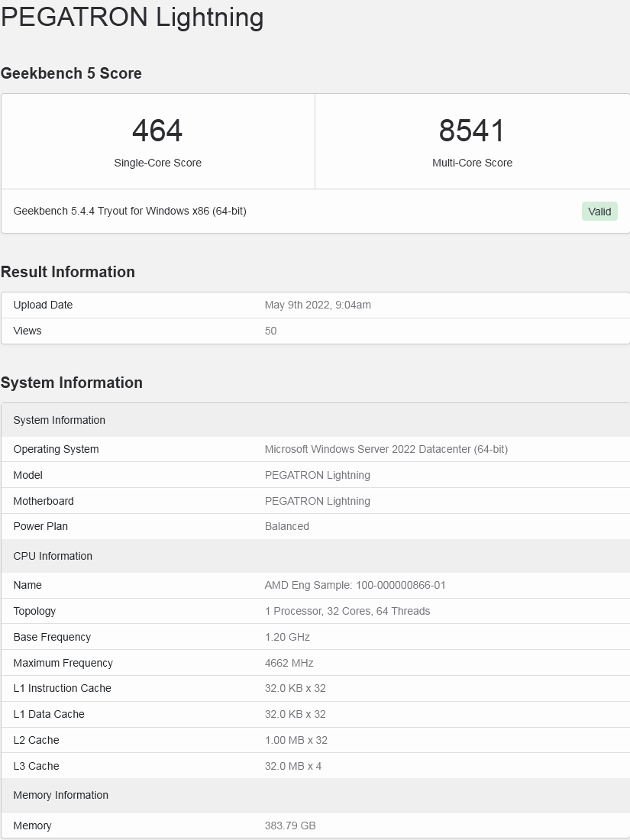Click the Memory value 383.79 GB
This screenshot has height=840, width=630.
[289, 825]
